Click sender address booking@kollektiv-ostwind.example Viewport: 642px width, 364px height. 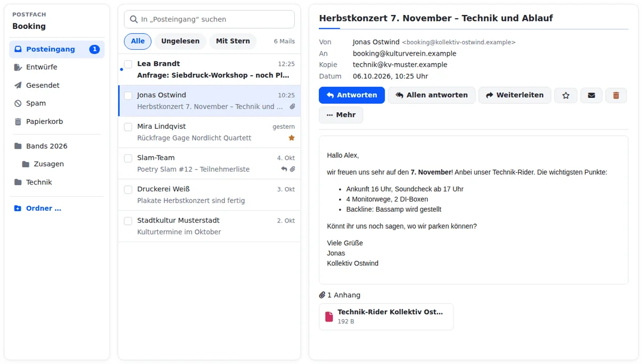click(x=459, y=42)
